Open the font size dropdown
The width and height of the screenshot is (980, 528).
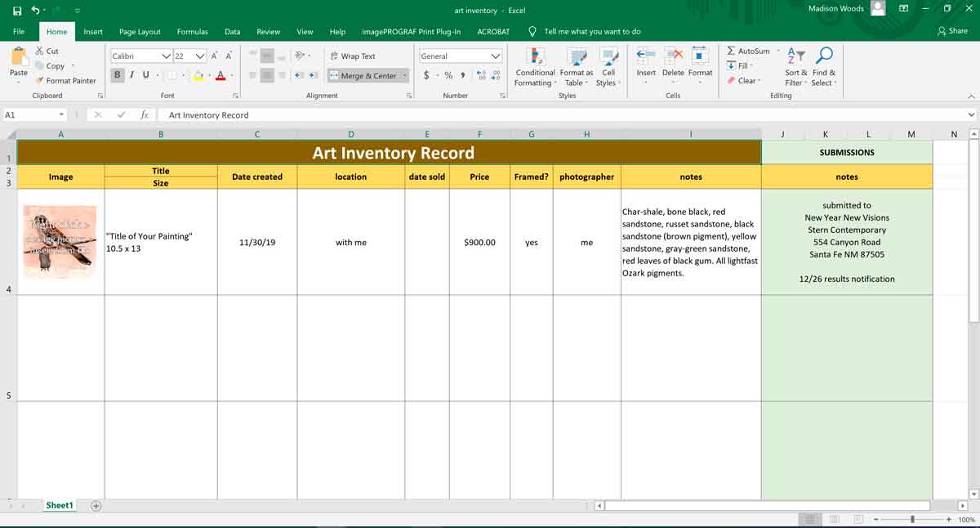(x=198, y=55)
